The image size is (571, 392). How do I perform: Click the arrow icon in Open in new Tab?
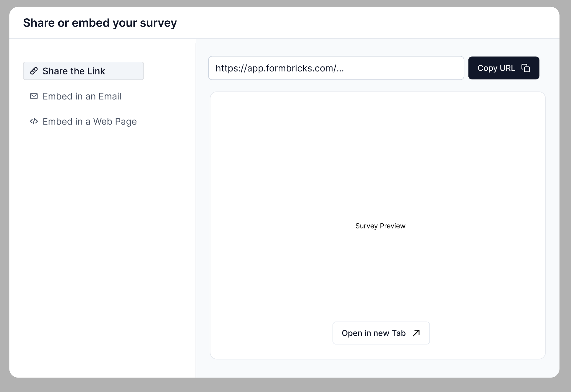click(x=416, y=333)
